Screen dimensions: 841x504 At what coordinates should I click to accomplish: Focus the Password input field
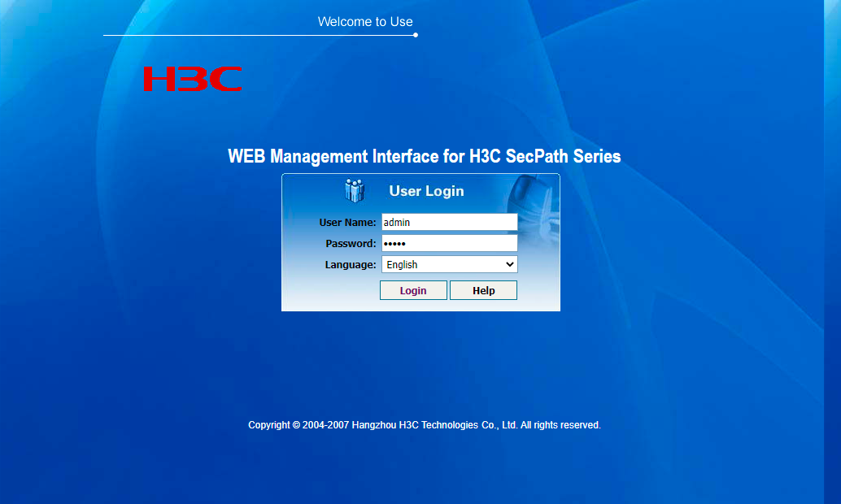450,243
